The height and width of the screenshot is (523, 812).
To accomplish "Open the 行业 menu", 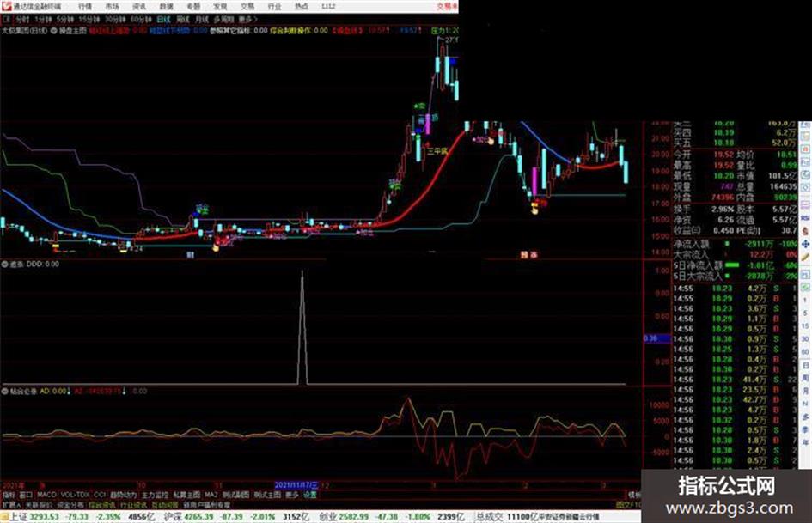I will coord(274,7).
